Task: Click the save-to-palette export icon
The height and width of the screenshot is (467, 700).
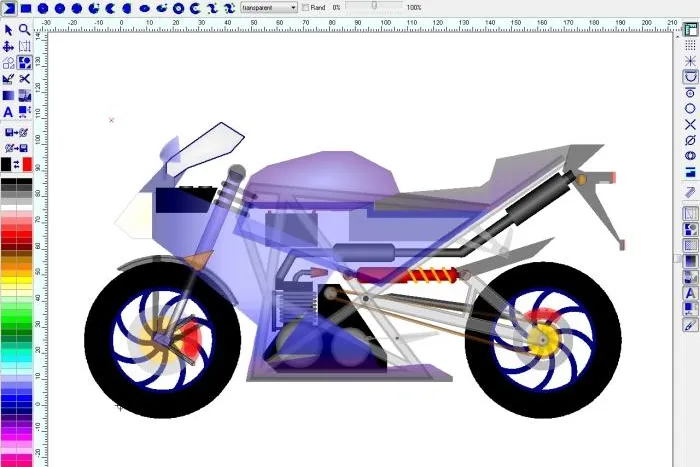Action: point(17,132)
